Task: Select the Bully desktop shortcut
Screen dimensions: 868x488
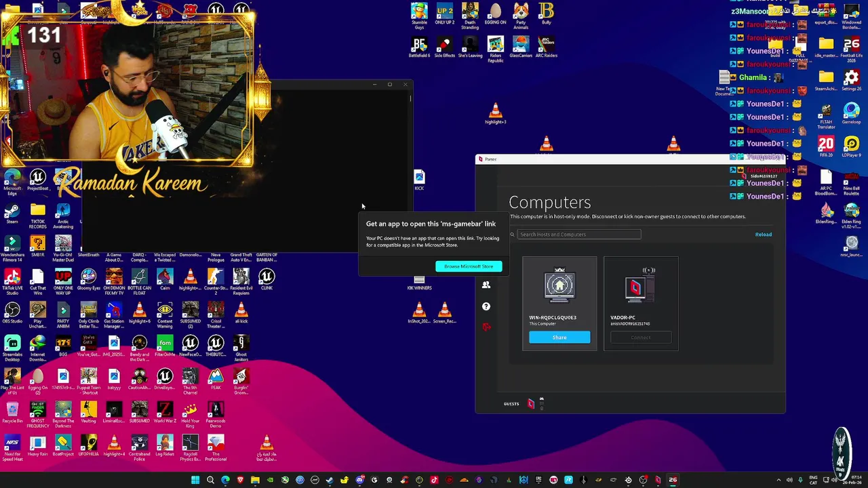Action: (546, 14)
